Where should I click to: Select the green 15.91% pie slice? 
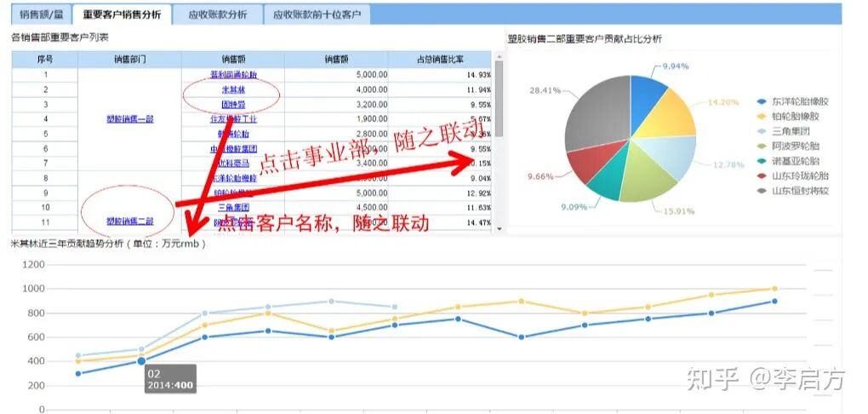click(647, 175)
